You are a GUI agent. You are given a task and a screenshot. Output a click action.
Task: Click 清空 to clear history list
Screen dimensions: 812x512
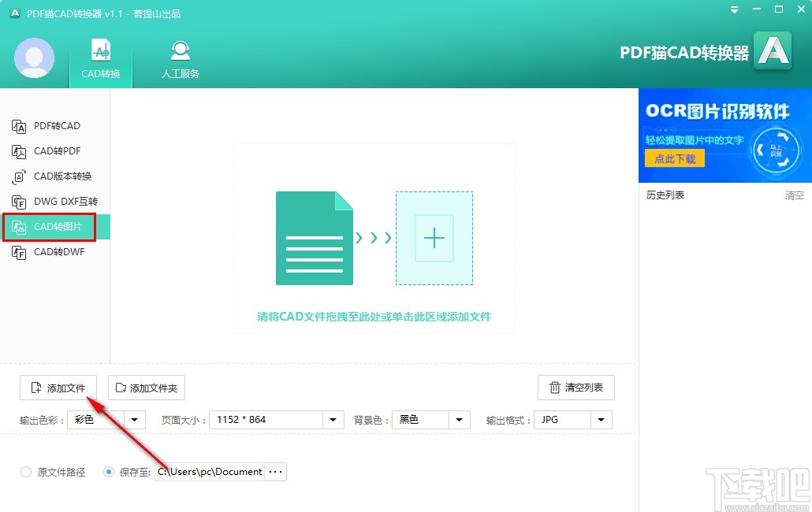795,195
